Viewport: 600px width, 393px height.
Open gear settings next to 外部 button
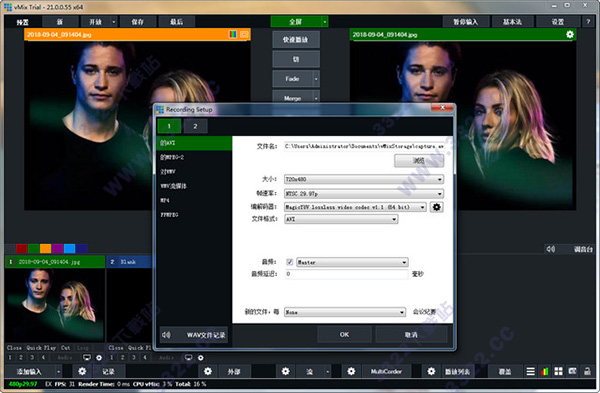click(x=208, y=371)
